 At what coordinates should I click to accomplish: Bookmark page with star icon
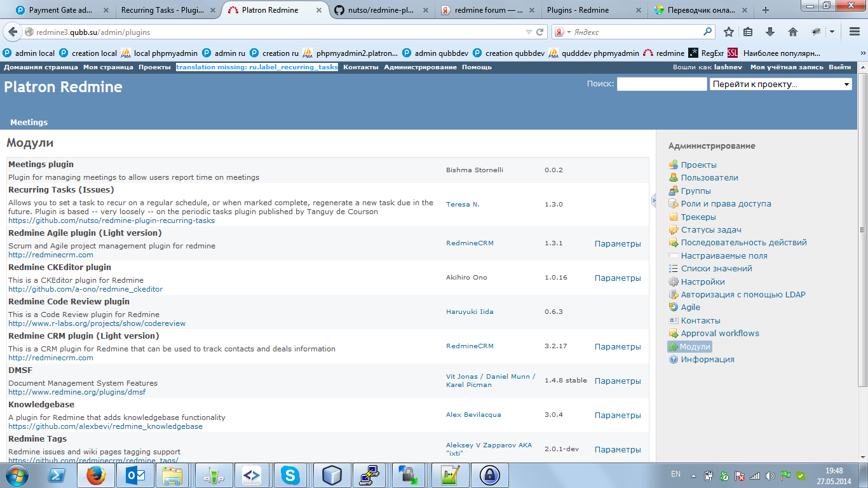click(729, 32)
